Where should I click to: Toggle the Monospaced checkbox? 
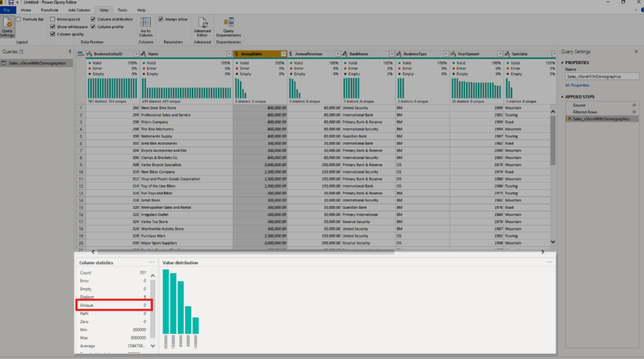point(52,19)
